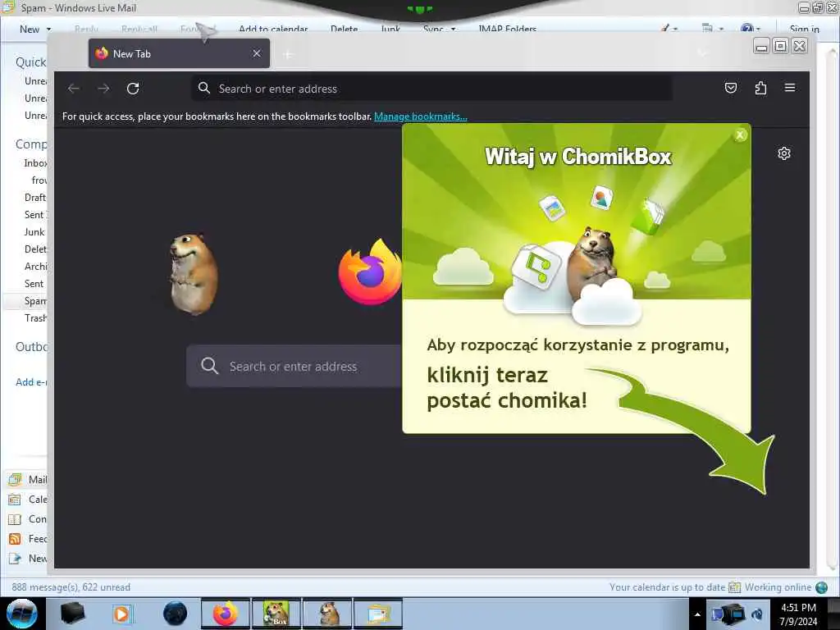Click '888 message(s), 622 unread' status text
840x630 pixels.
coord(71,587)
